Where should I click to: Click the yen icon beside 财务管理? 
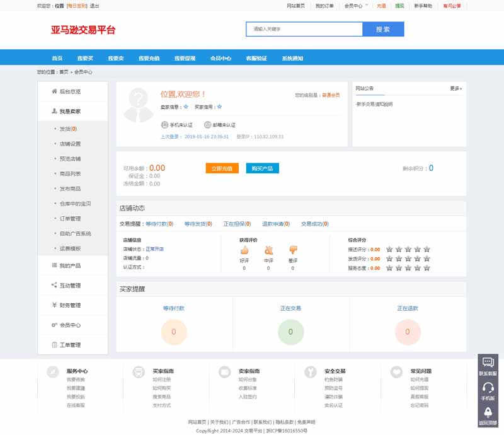tap(54, 304)
